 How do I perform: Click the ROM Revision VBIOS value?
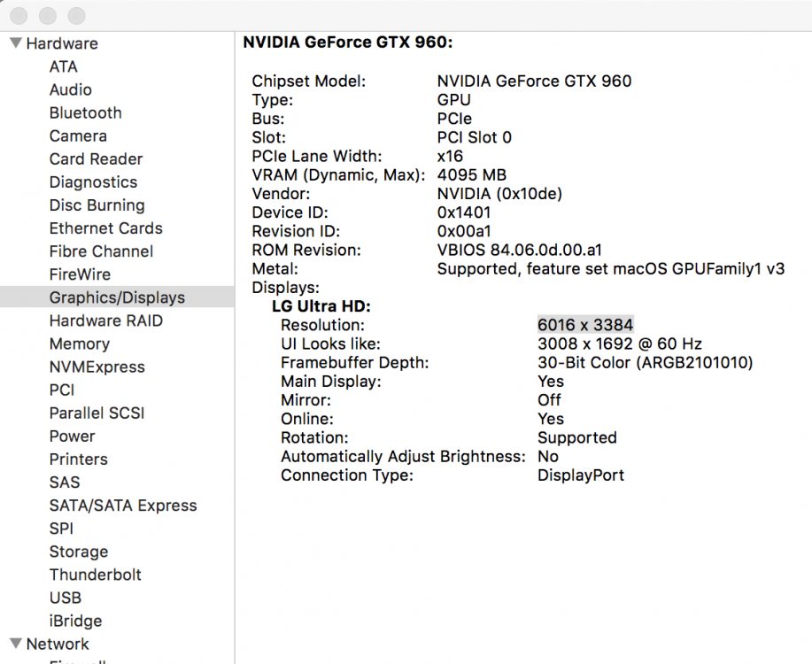(x=520, y=251)
